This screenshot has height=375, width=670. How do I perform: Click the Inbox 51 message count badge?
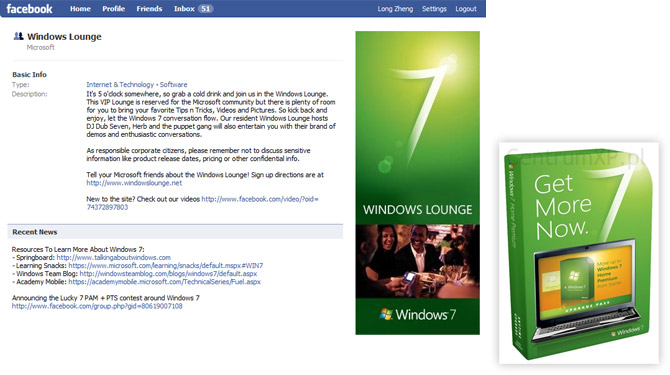206,9
